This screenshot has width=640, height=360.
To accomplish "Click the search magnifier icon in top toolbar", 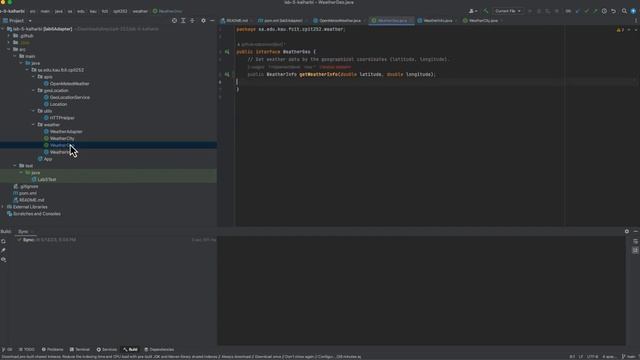I will 624,11.
